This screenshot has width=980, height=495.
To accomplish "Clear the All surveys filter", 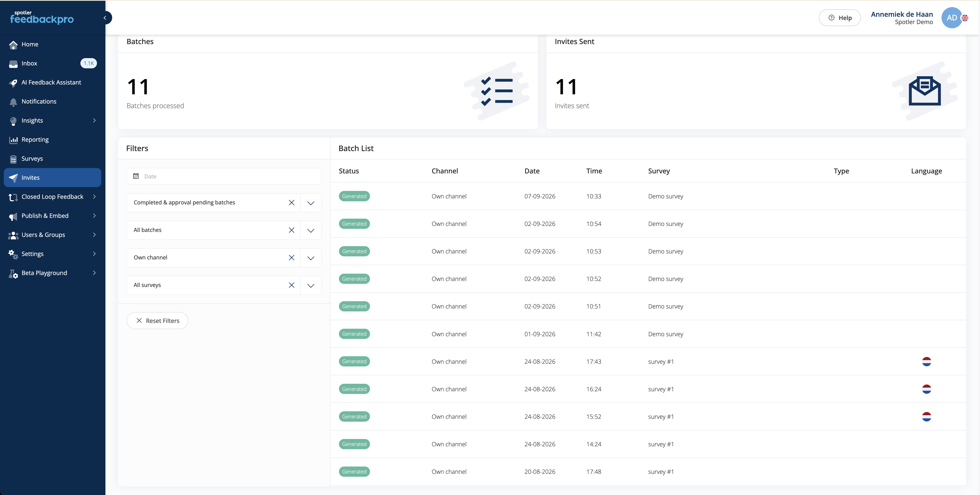I will 291,285.
